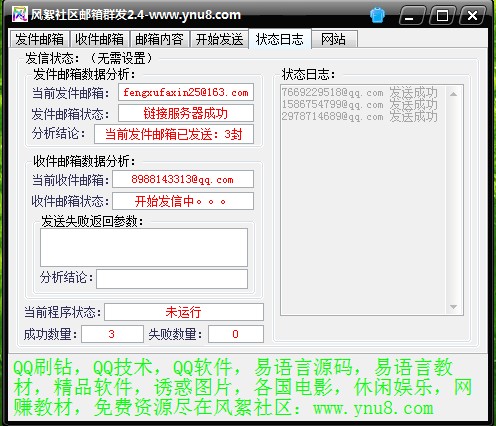Click the 当前发件邮箱 field with fengxufaxin25@163.com
The image size is (496, 426).
point(186,92)
